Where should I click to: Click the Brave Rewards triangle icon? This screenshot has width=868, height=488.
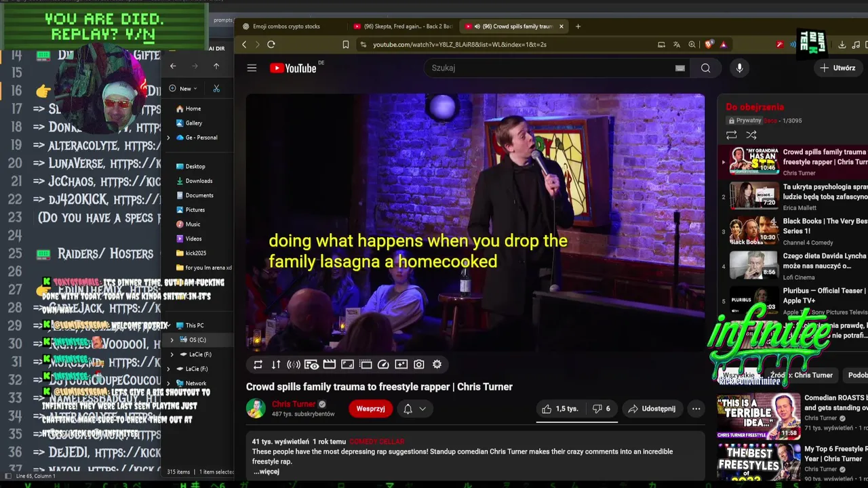[x=724, y=45]
